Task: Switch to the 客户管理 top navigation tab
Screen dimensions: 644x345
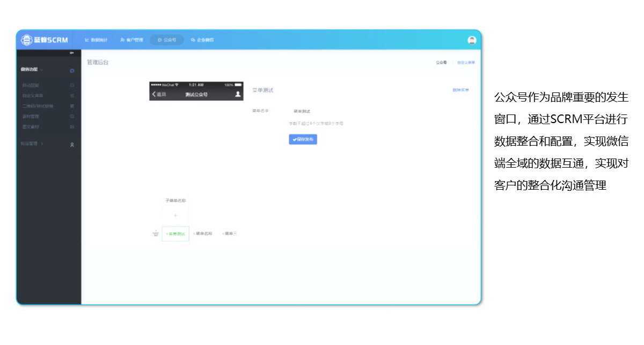Action: pos(132,40)
